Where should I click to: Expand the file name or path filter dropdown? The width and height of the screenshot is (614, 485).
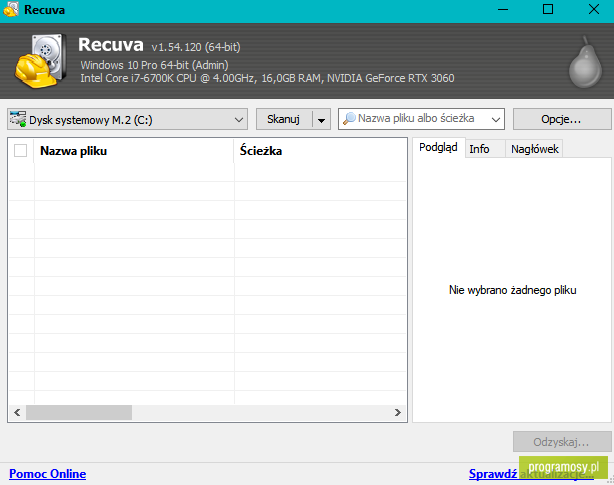tap(496, 119)
